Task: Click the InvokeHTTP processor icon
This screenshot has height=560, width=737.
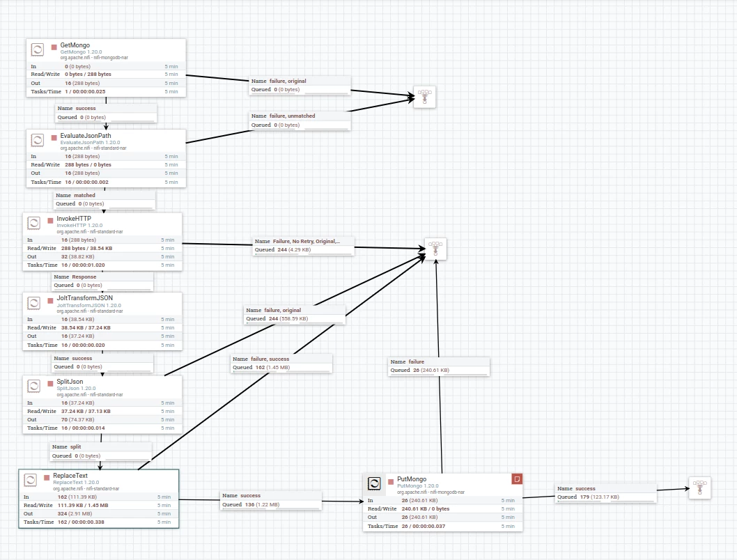Action: [x=34, y=223]
